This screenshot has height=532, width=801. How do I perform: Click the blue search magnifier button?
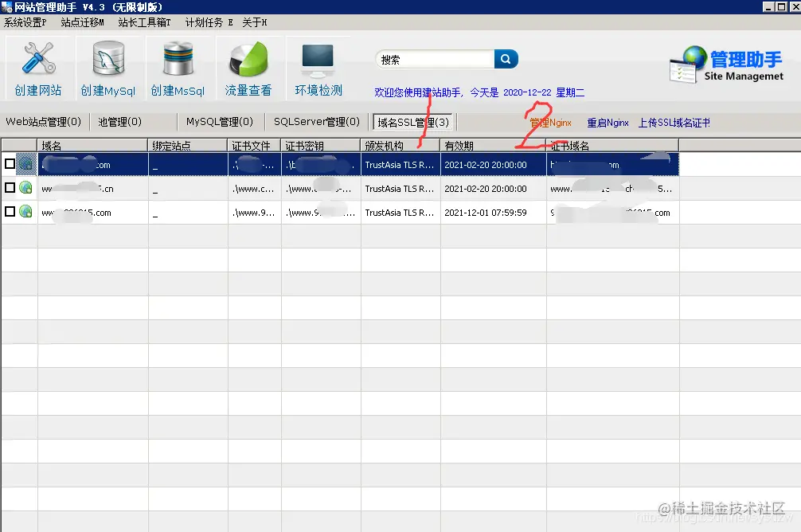pos(506,59)
